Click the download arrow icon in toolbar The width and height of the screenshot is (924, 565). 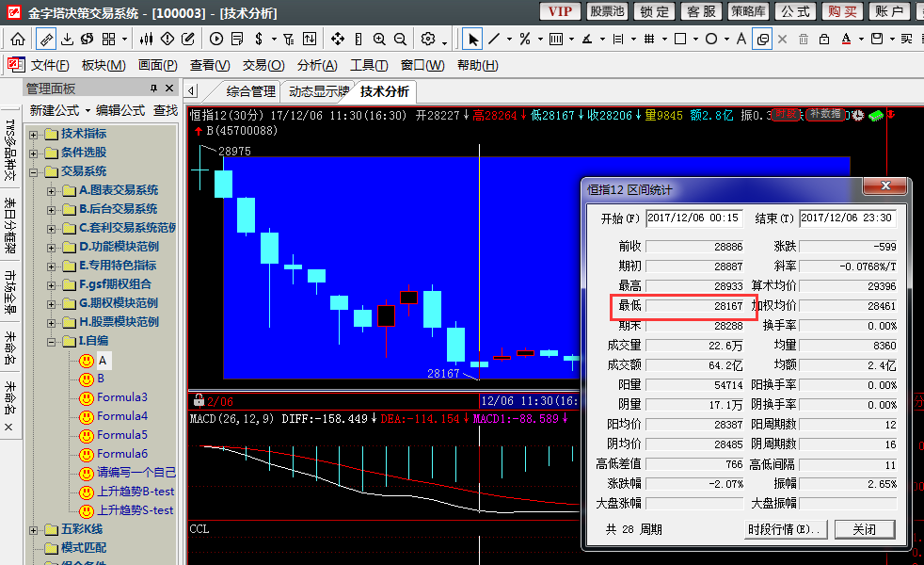pos(67,39)
